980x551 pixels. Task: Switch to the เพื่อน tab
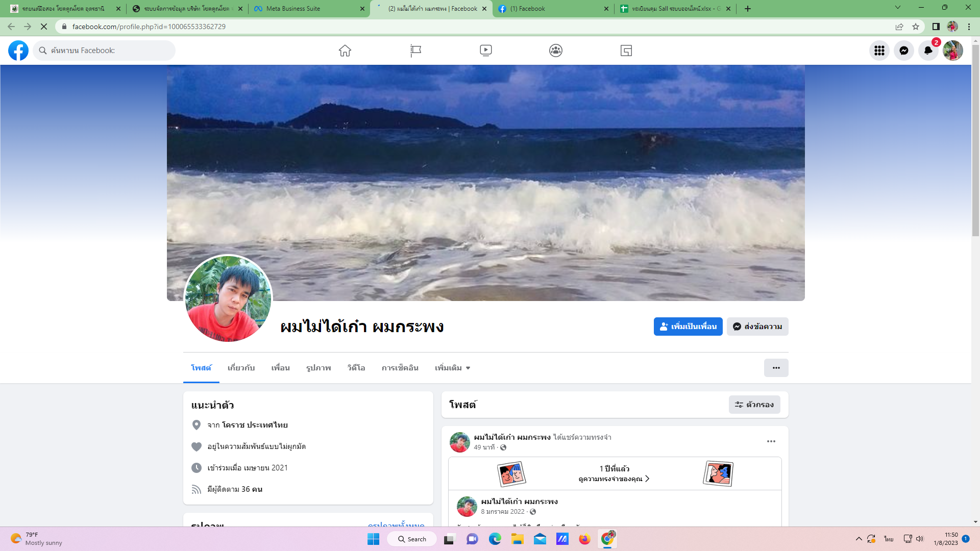tap(280, 368)
